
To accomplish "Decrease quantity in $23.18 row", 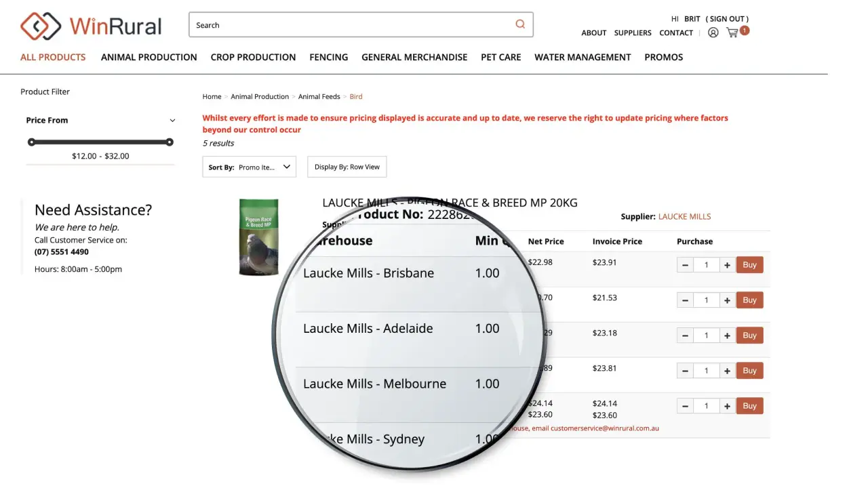I will point(685,335).
